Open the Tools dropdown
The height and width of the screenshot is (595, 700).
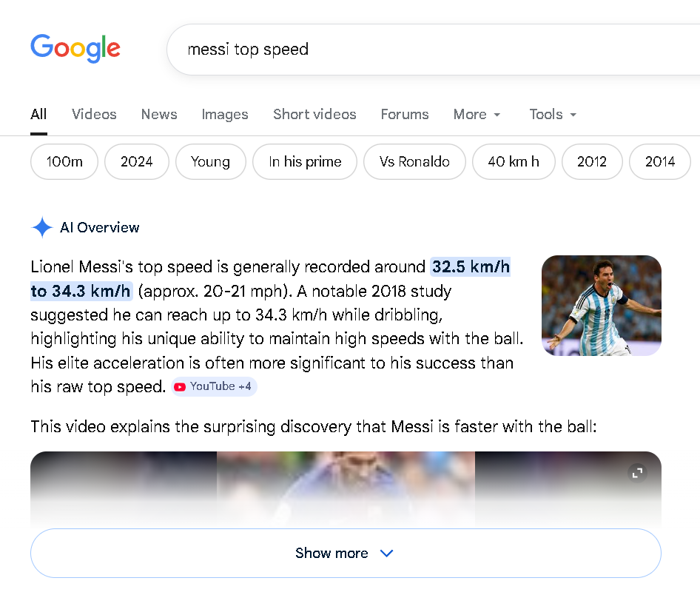pyautogui.click(x=553, y=114)
